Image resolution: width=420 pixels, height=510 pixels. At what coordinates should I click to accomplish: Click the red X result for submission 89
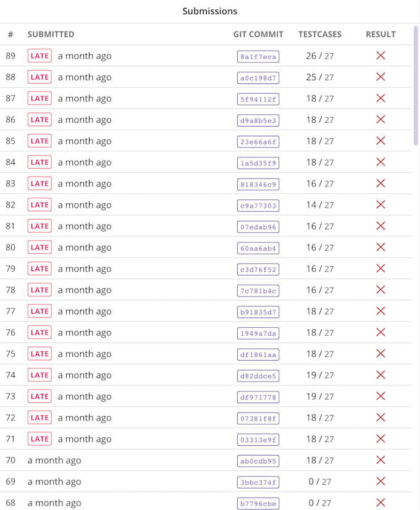pyautogui.click(x=380, y=56)
